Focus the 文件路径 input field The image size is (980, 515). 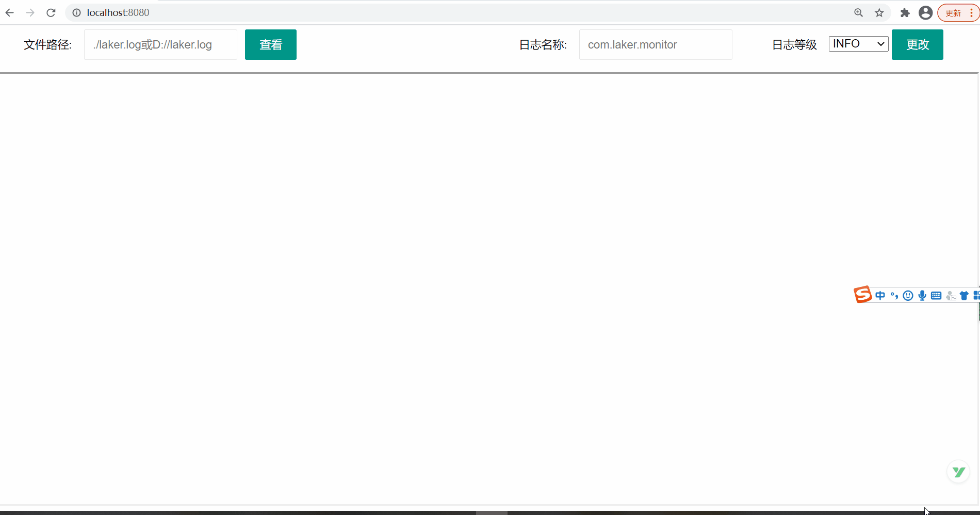point(160,44)
